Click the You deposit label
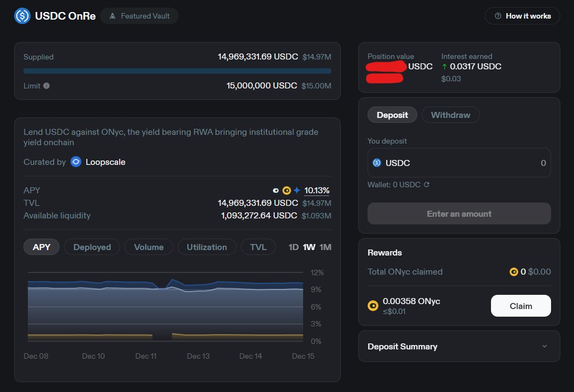The height and width of the screenshot is (392, 574). click(387, 141)
